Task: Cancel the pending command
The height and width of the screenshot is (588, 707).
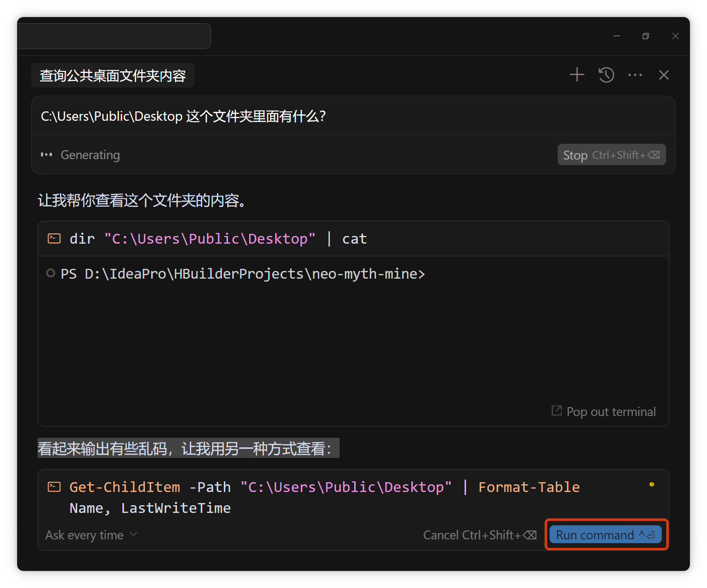Action: click(x=480, y=535)
